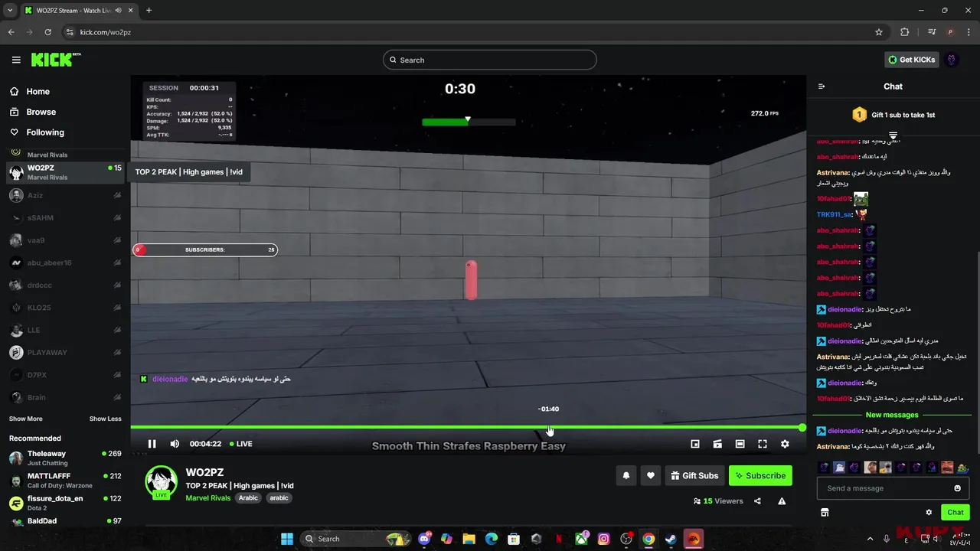This screenshot has width=980, height=551.
Task: Collapse the chat panel
Action: coord(822,86)
